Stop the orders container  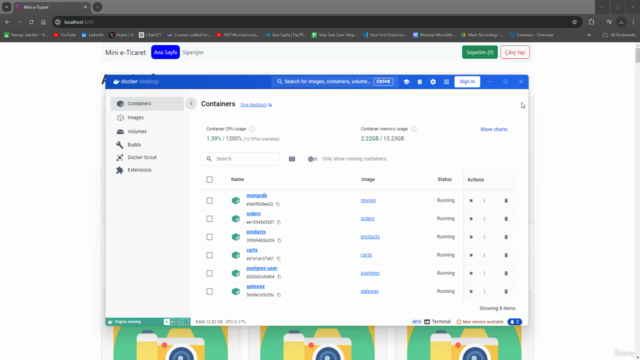[471, 219]
